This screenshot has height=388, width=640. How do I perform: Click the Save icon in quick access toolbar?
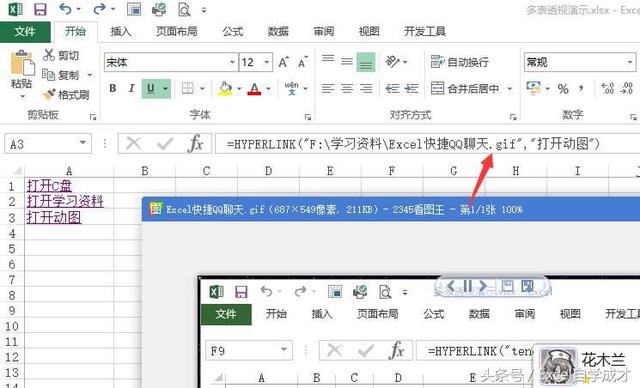pos(40,9)
